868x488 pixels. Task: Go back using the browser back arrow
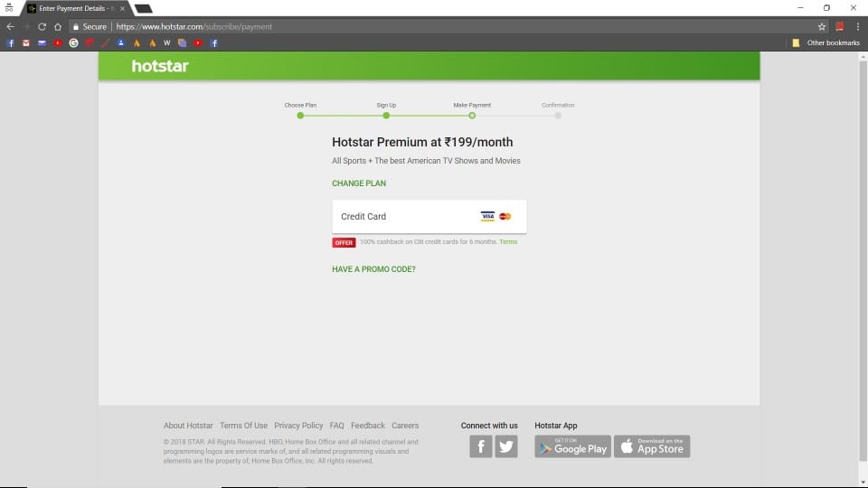(x=11, y=26)
